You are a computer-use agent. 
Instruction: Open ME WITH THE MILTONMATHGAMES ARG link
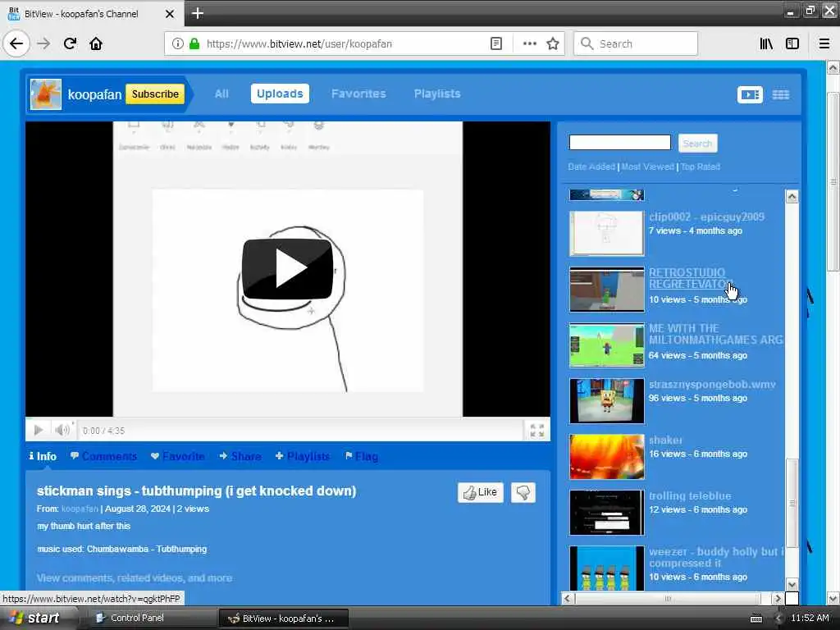(x=715, y=334)
